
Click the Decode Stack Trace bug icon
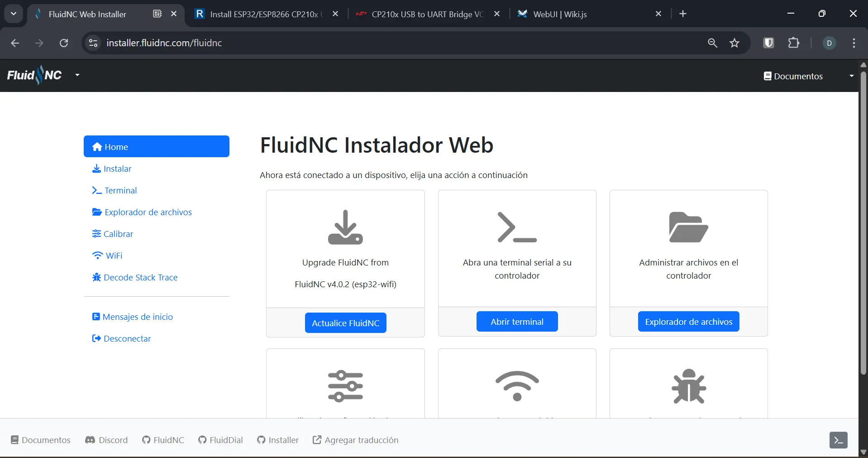pos(96,277)
